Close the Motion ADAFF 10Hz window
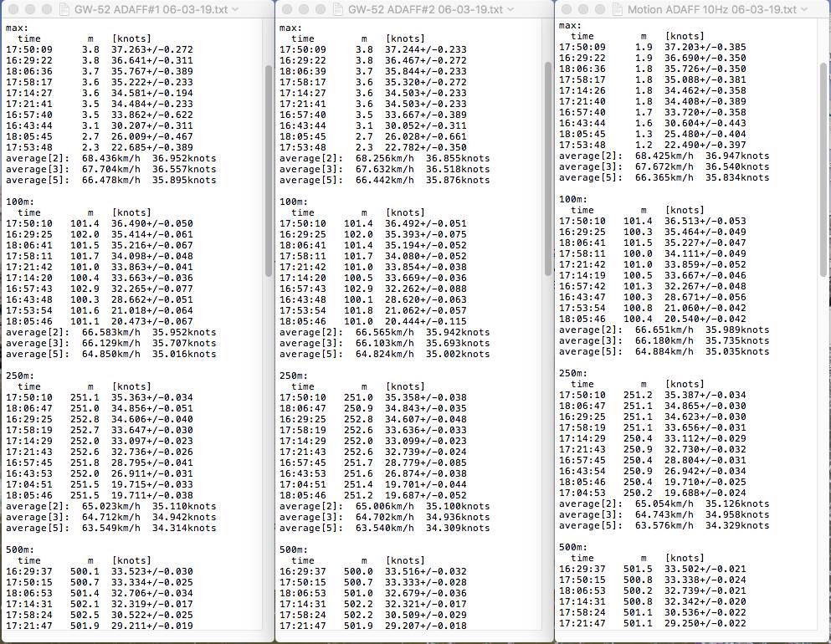The image size is (831, 644). (x=566, y=9)
